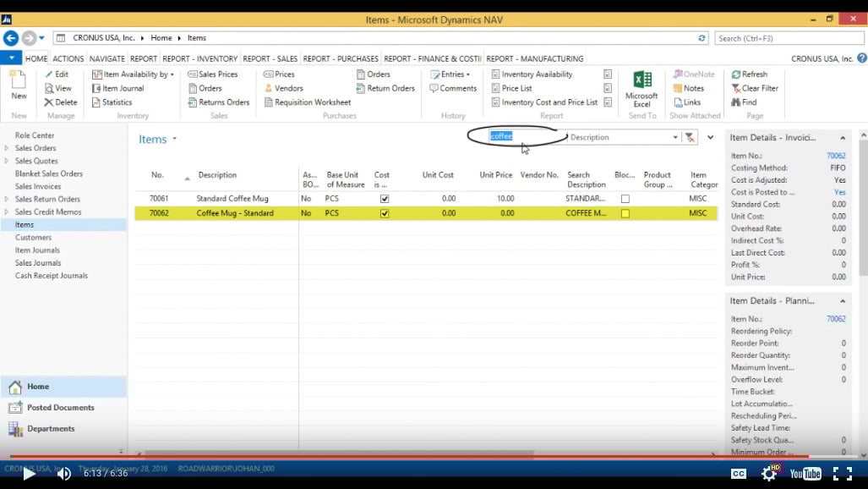
Task: Switch to REPORT - MANUFACTURING tab
Action: click(x=535, y=58)
